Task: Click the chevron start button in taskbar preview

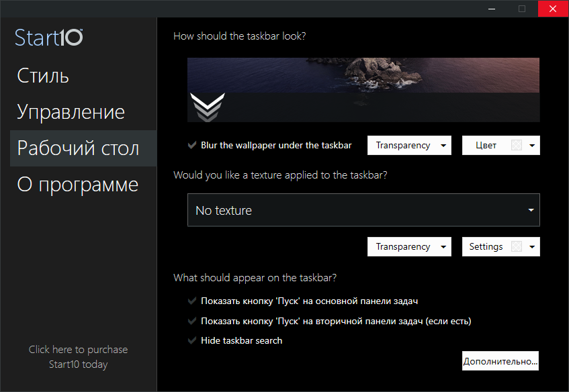Action: tap(207, 107)
